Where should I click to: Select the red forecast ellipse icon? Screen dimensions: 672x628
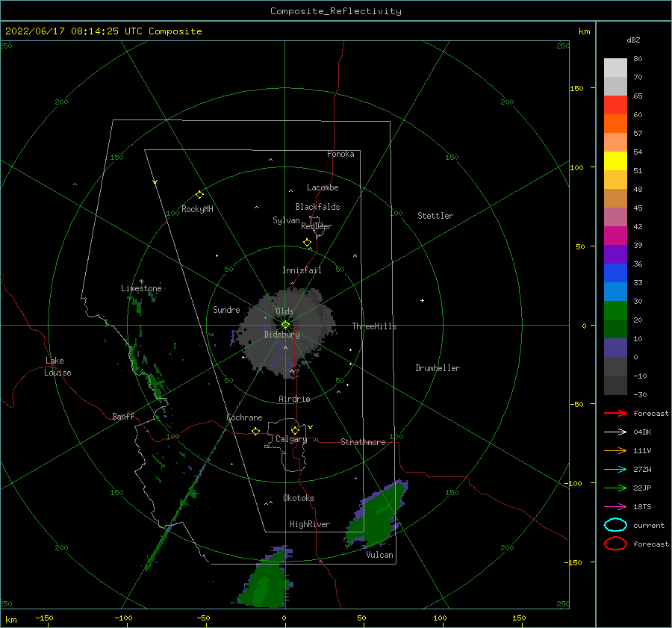coord(615,544)
